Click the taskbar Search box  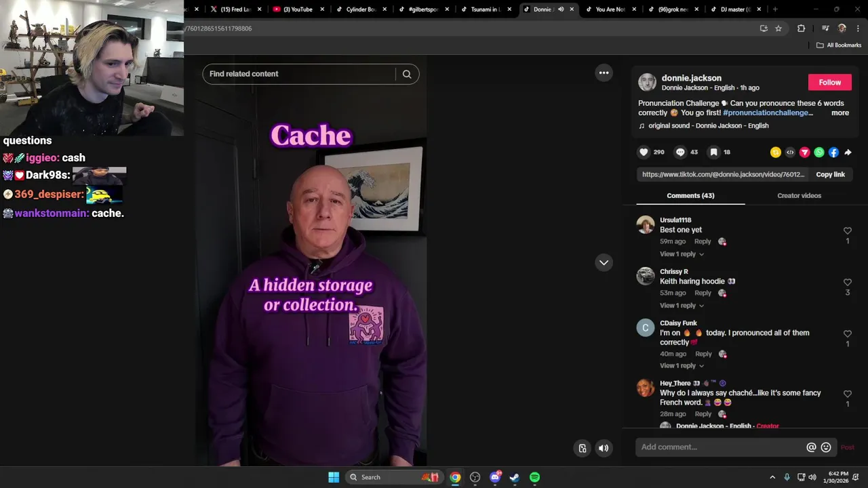394,477
